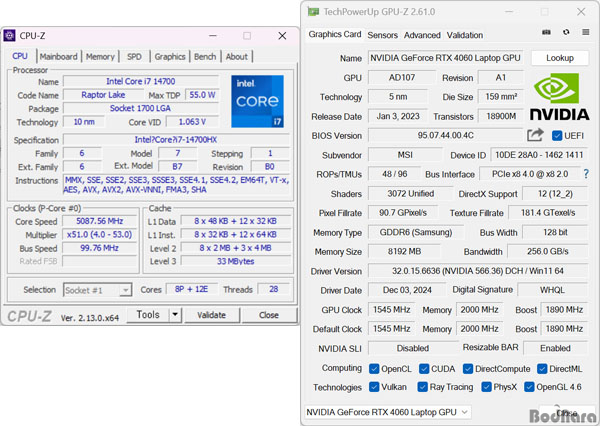Toggle the OpenGL 4.6 checkbox

click(x=529, y=387)
